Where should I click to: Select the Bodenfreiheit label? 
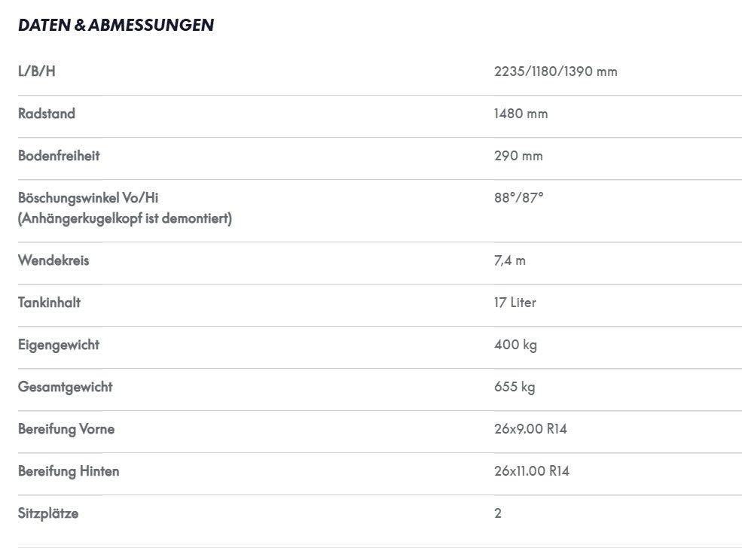click(59, 155)
